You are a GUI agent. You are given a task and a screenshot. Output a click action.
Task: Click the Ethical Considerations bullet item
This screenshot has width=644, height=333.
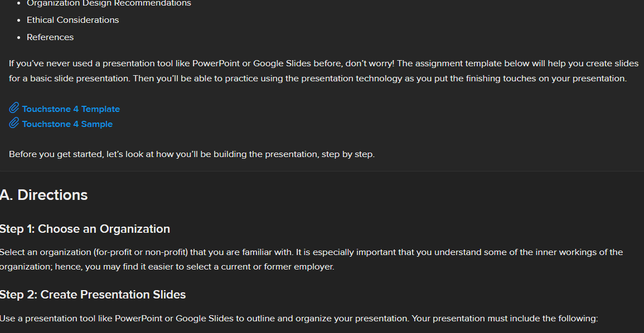tap(72, 20)
